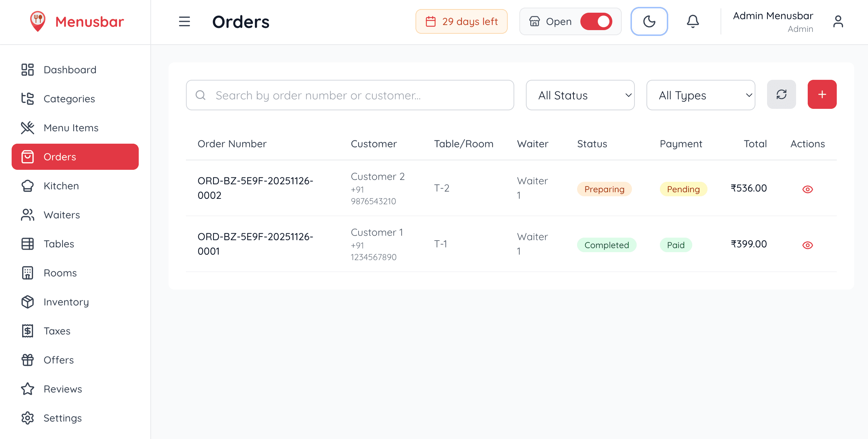Click inside the order search field
Screen dimensions: 868x439
(x=349, y=95)
